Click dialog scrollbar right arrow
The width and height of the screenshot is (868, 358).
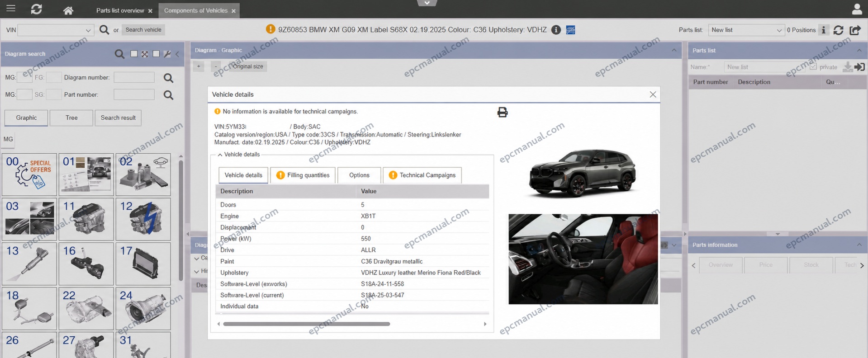485,324
